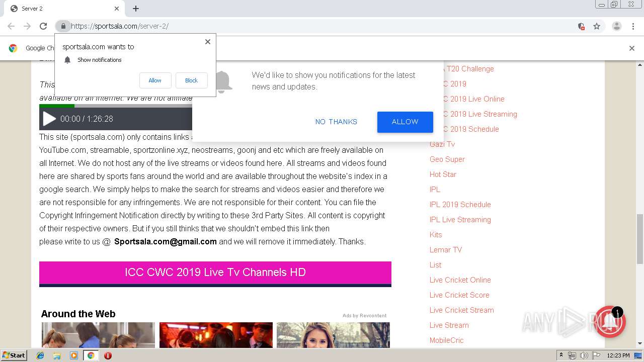Image resolution: width=644 pixels, height=362 pixels.
Task: Open the Chrome profile avatar
Action: coord(616,26)
